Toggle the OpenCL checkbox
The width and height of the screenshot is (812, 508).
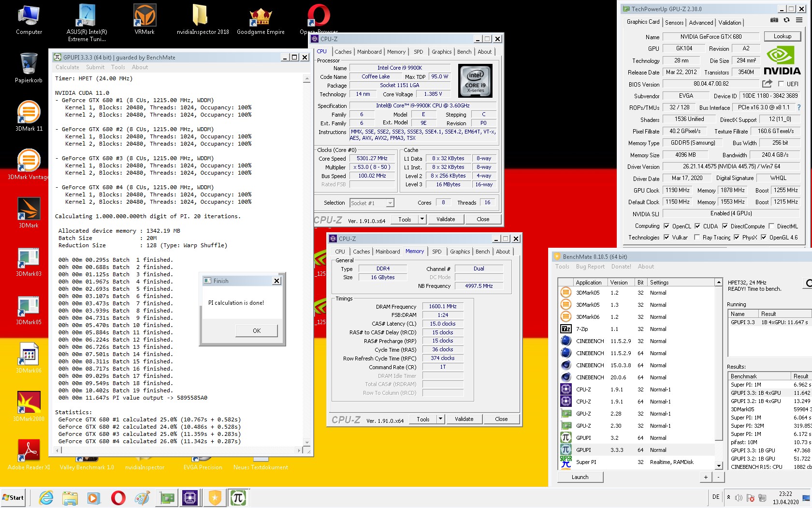click(667, 226)
